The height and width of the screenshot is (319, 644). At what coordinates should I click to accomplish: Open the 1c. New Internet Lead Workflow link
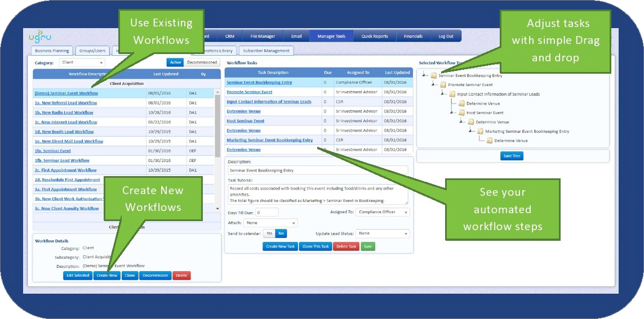point(66,122)
